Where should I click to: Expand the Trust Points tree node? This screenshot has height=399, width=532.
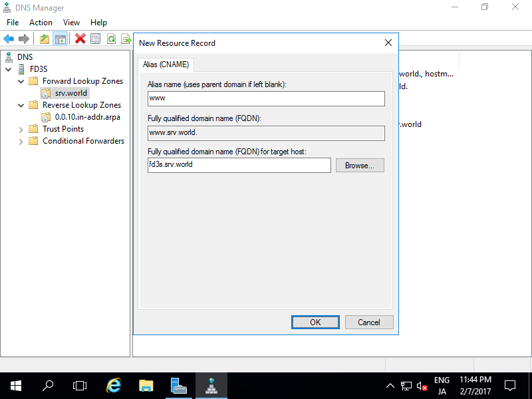(x=21, y=128)
